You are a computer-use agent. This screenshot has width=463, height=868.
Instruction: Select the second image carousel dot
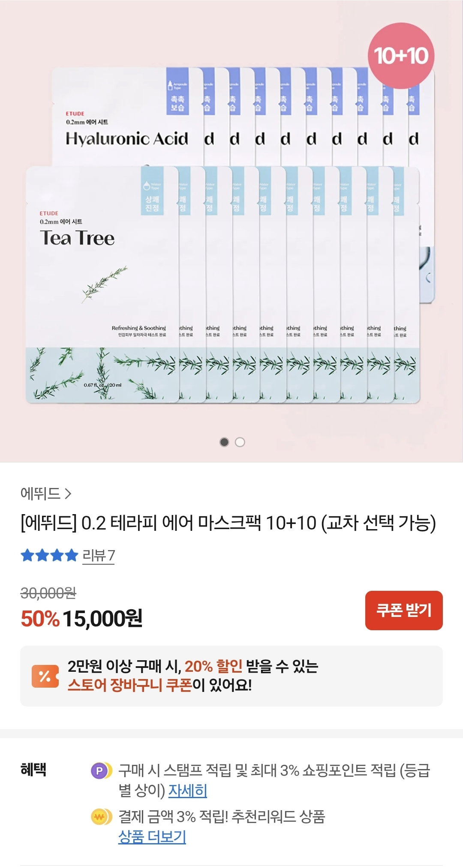(x=240, y=442)
